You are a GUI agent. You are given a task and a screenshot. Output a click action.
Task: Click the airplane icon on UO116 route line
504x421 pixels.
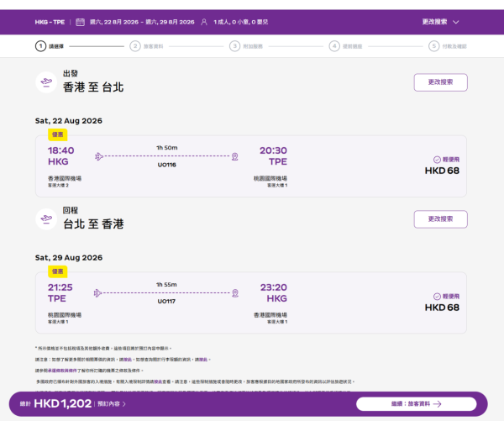coord(99,156)
